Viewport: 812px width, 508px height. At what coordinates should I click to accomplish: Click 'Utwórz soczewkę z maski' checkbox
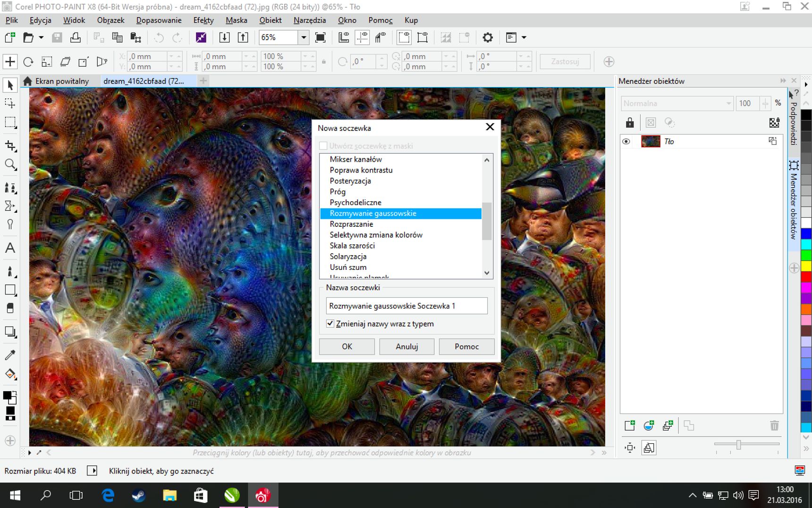323,146
